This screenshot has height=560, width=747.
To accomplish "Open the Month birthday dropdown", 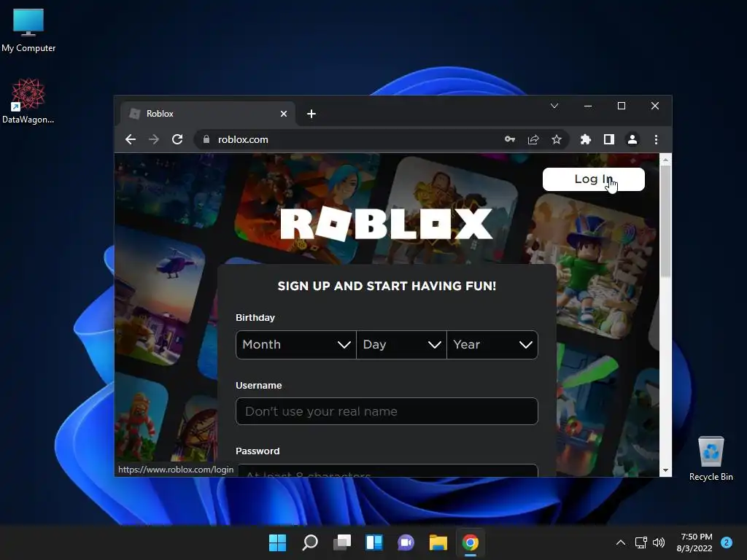I will (296, 345).
